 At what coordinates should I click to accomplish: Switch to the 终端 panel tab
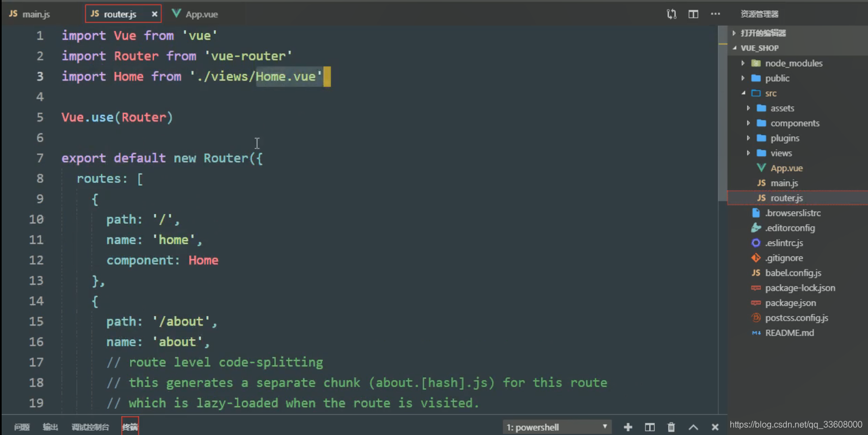[x=130, y=427]
